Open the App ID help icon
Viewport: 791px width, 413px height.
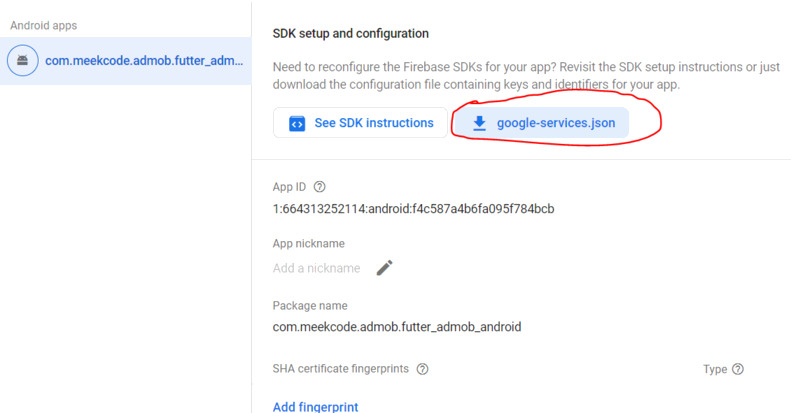pyautogui.click(x=319, y=187)
